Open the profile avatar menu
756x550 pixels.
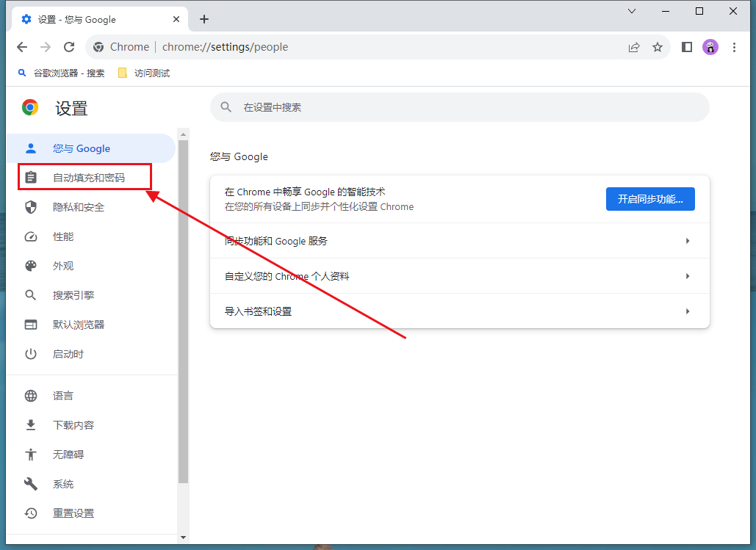710,47
